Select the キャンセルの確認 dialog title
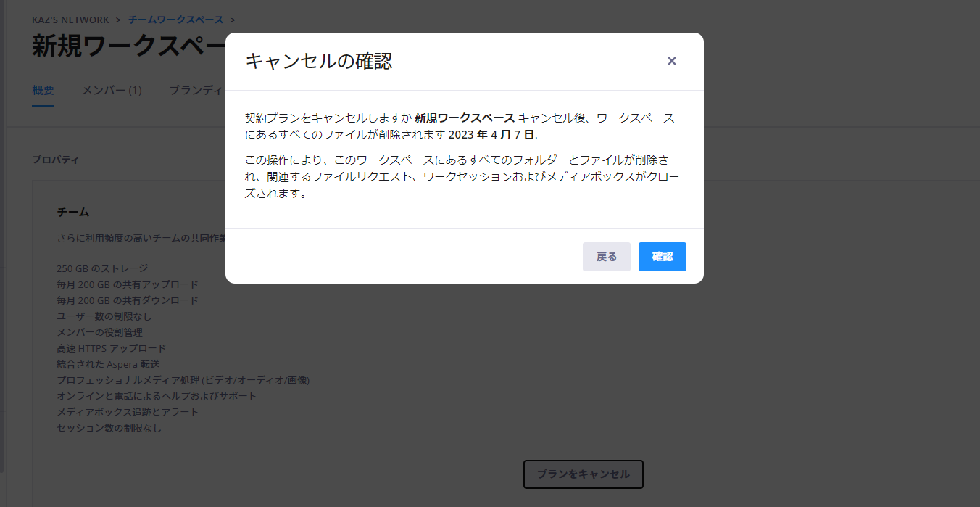This screenshot has width=980, height=507. tap(319, 61)
